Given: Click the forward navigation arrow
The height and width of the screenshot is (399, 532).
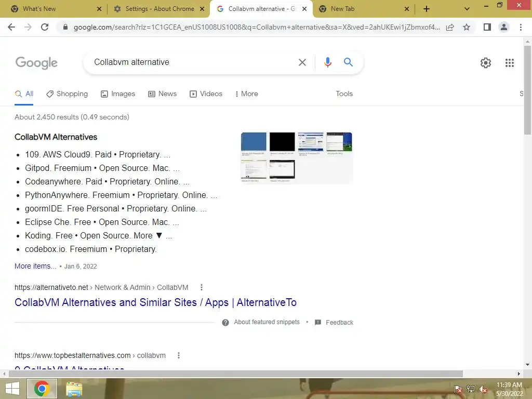Looking at the screenshot, I should [x=28, y=27].
